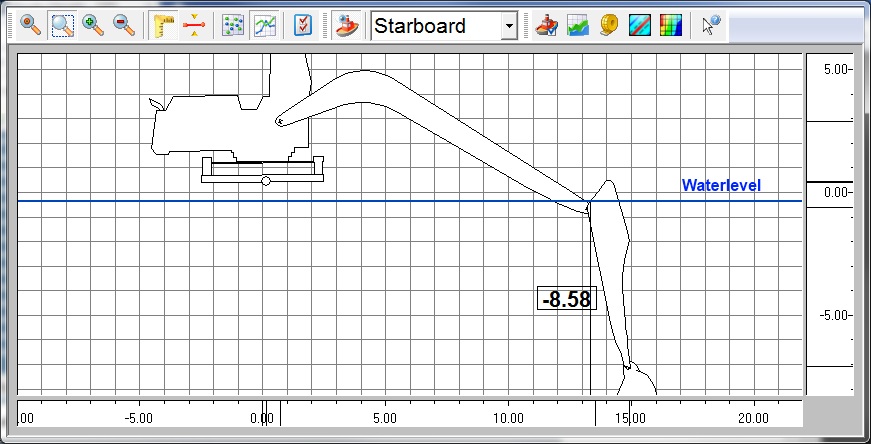The width and height of the screenshot is (871, 444).
Task: Open the rainbow color grid palette
Action: (671, 26)
